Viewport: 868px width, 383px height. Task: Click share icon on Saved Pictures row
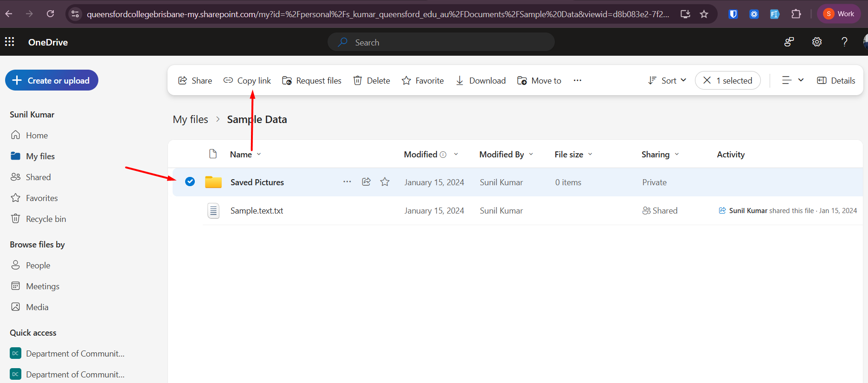tap(366, 182)
